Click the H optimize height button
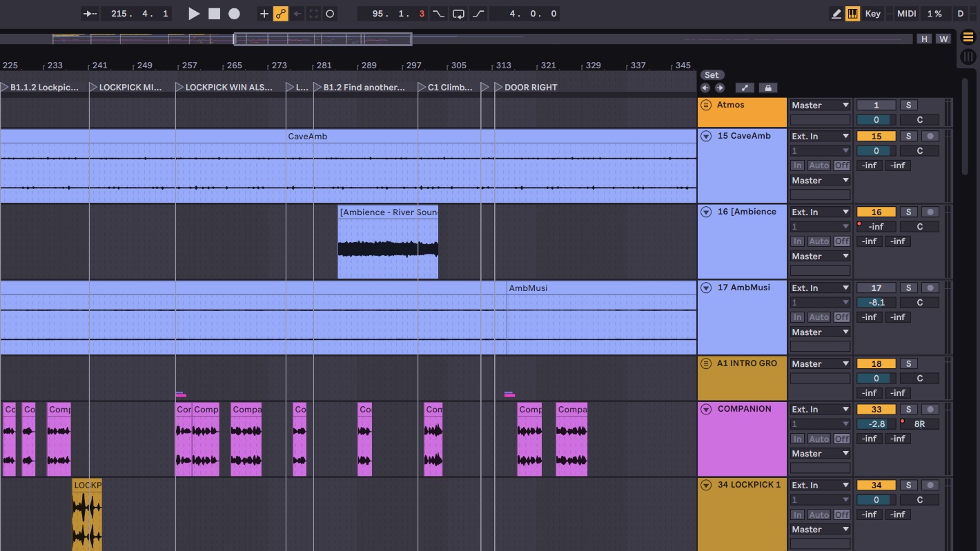Screen dimensions: 980x551 tap(924, 39)
